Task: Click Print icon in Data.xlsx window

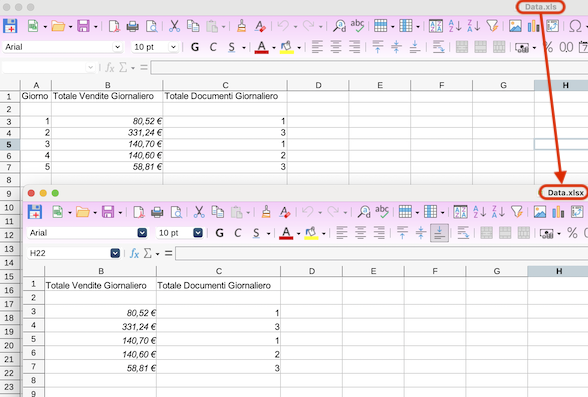Action: point(157,212)
